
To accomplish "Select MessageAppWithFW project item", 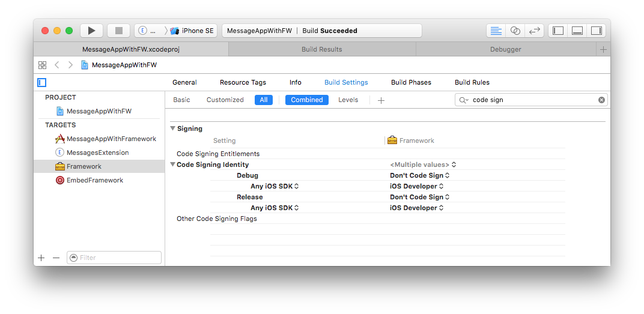I will click(x=99, y=111).
